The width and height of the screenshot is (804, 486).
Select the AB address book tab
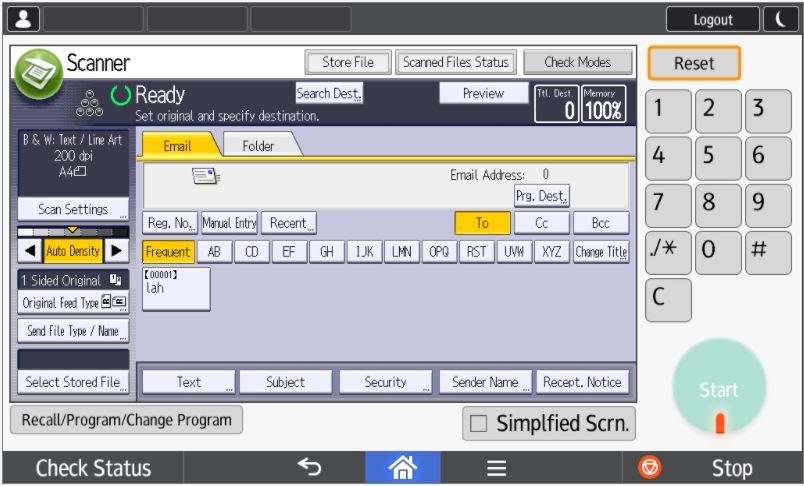point(214,252)
